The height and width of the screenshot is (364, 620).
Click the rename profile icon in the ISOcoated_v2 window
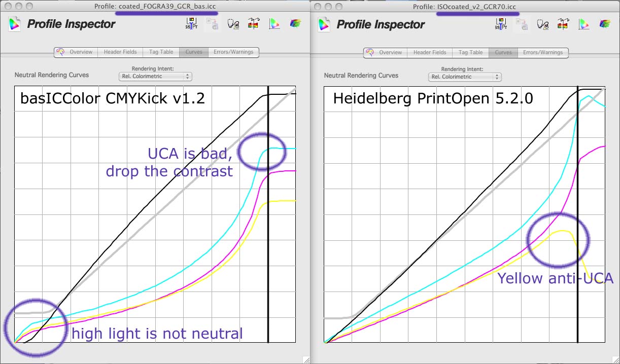click(x=501, y=24)
